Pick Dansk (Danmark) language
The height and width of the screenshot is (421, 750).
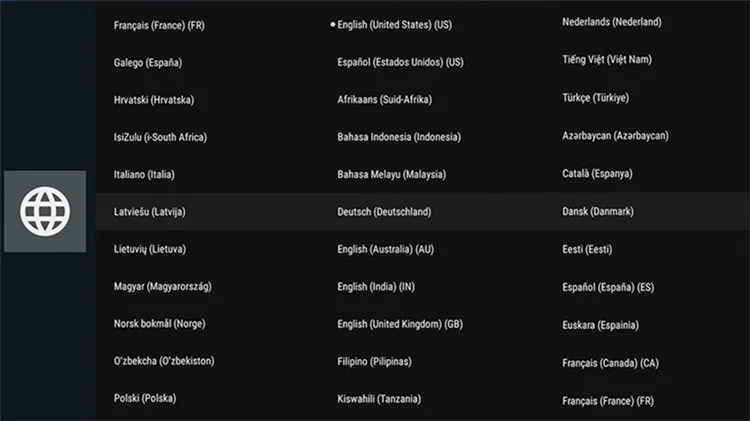(x=597, y=212)
